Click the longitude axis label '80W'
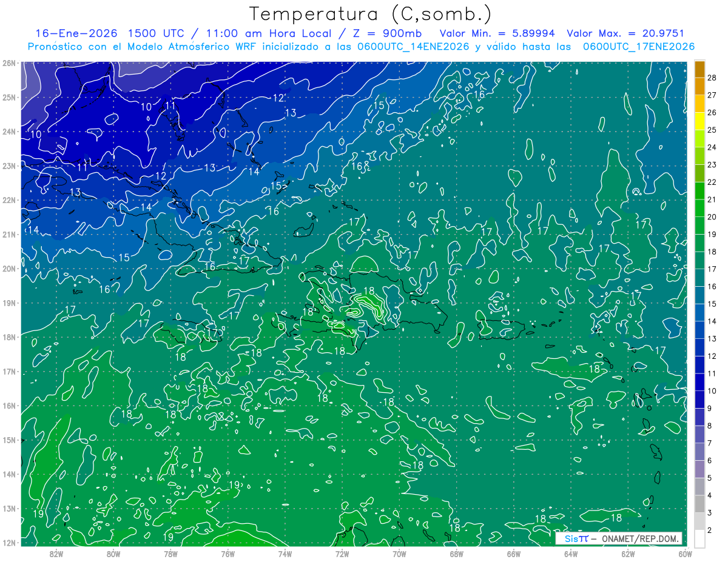The image size is (728, 562). [113, 553]
